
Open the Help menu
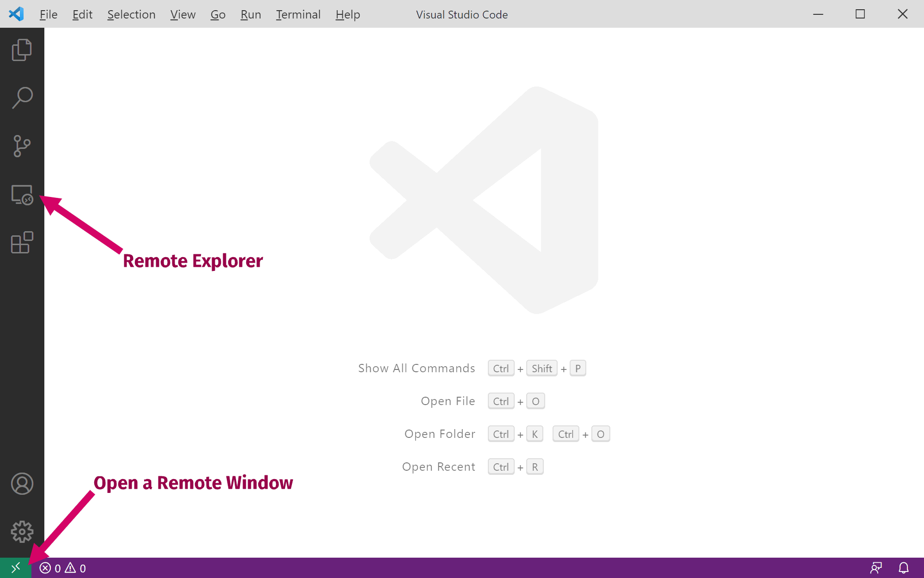[x=347, y=15]
